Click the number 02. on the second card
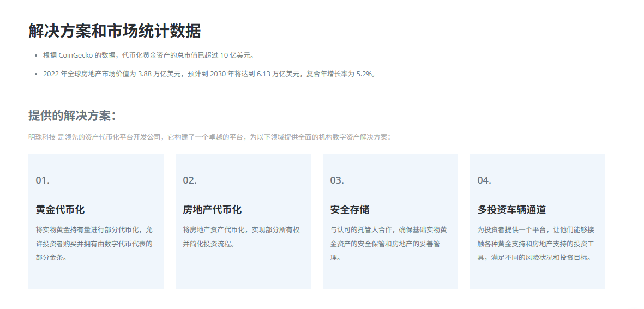This screenshot has width=644, height=309. click(x=190, y=180)
